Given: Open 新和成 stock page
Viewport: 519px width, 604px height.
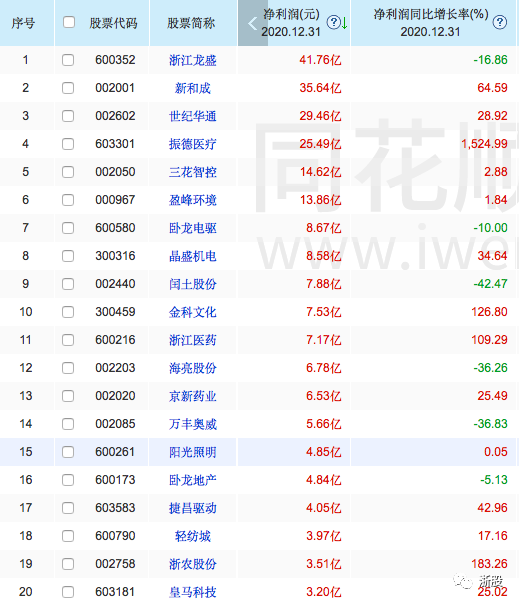Looking at the screenshot, I should 193,88.
